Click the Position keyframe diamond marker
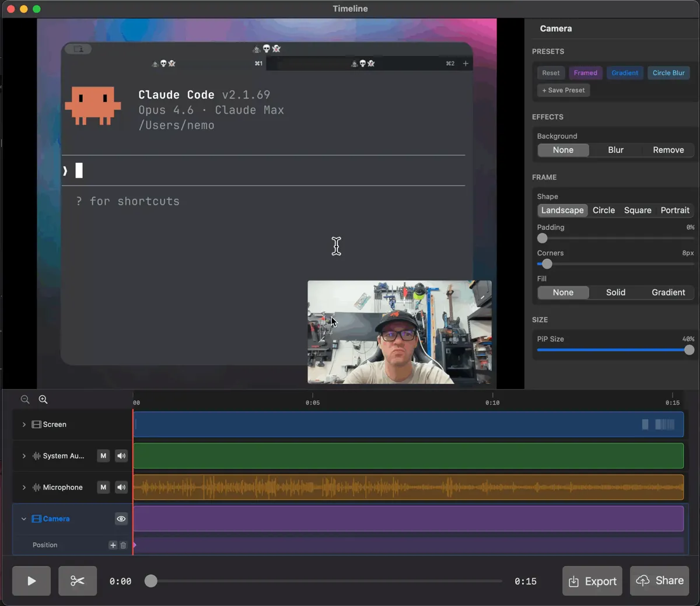The width and height of the screenshot is (700, 606). pos(135,545)
